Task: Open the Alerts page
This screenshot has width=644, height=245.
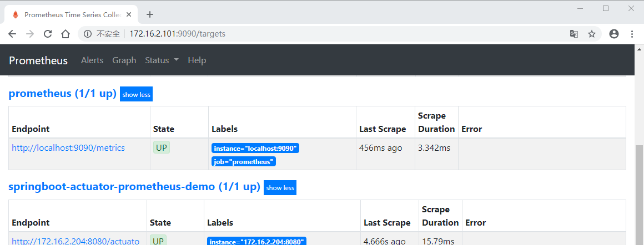Action: click(92, 60)
